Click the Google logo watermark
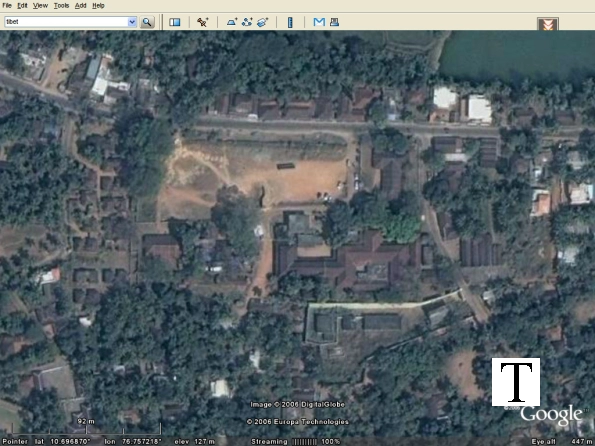The height and width of the screenshot is (446, 595). 551,415
